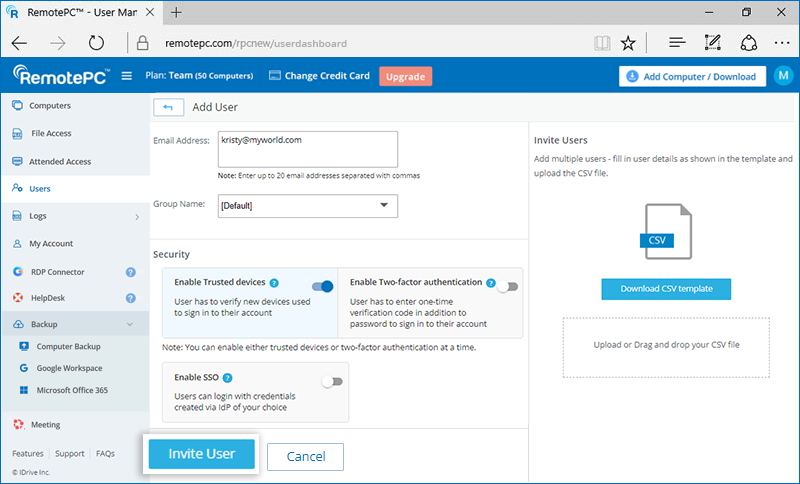Disable the Trusted devices toggle

(x=322, y=286)
